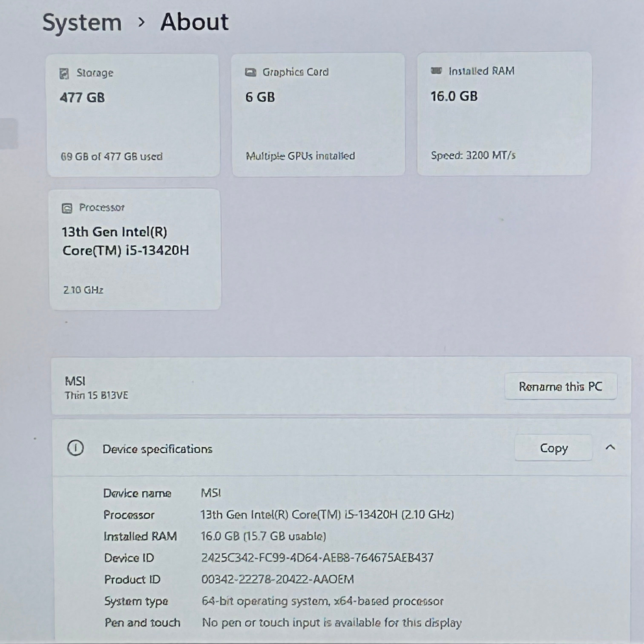Click the Graphics Card icon
644x644 pixels.
coord(250,72)
